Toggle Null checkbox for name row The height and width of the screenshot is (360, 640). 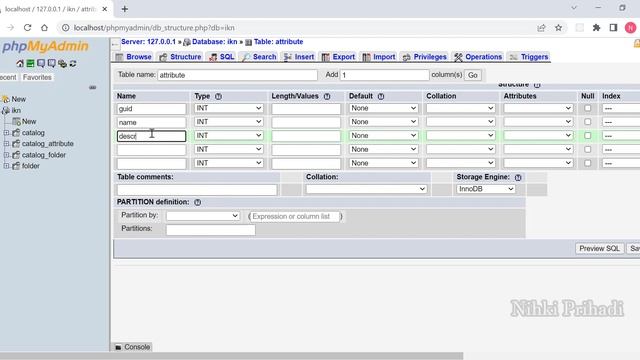pos(587,122)
